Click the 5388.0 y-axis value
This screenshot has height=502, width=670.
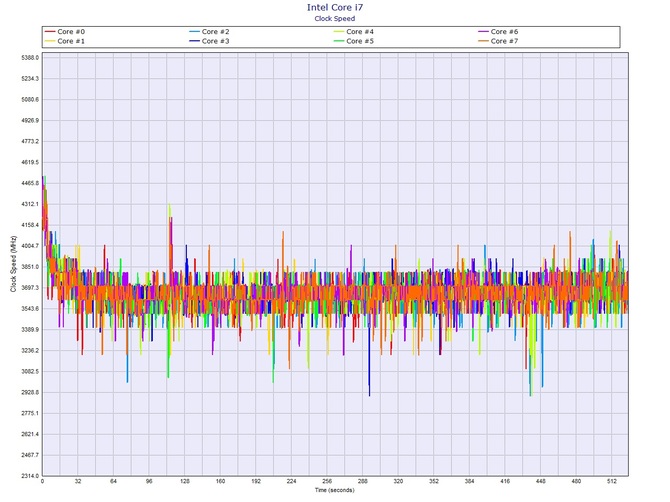[x=30, y=58]
